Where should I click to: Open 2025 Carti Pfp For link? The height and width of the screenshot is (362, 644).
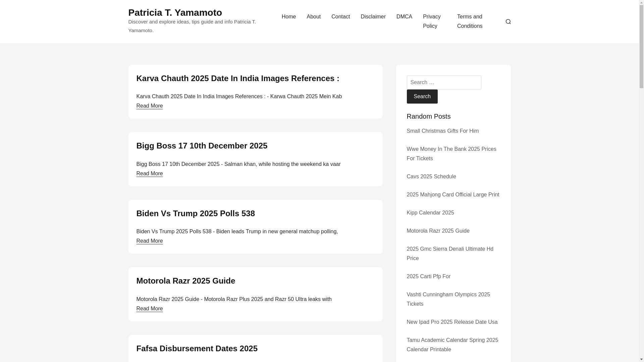[x=428, y=277]
